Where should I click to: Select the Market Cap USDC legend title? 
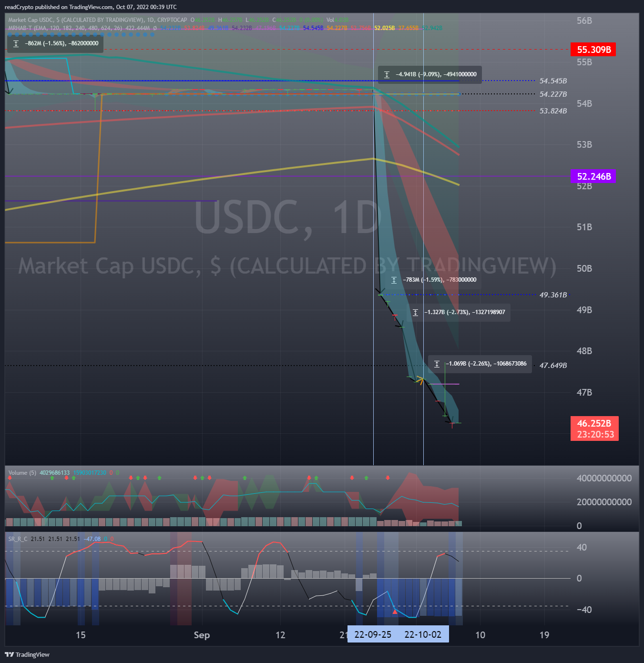point(98,20)
